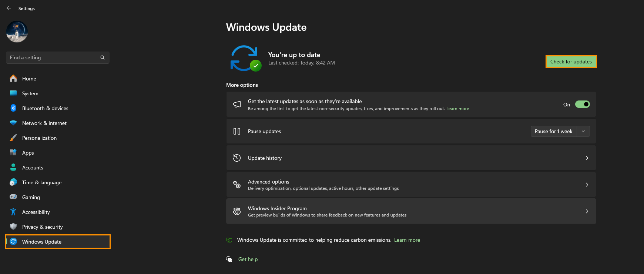Click the Network wifi icon

(13, 123)
